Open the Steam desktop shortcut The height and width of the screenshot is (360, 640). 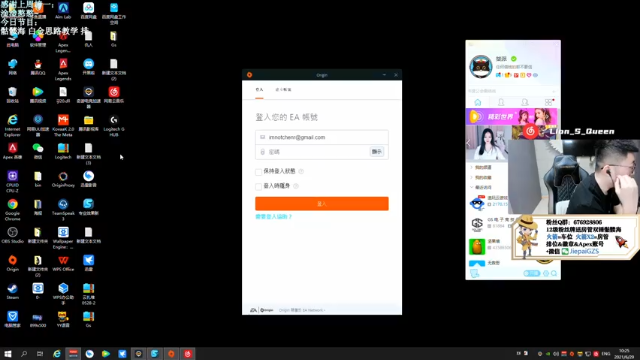(13, 291)
